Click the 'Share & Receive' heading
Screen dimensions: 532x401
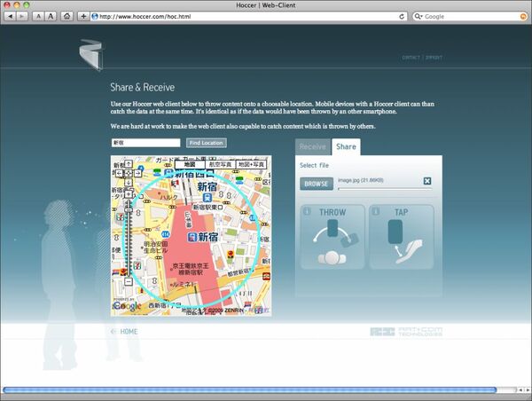pos(143,87)
